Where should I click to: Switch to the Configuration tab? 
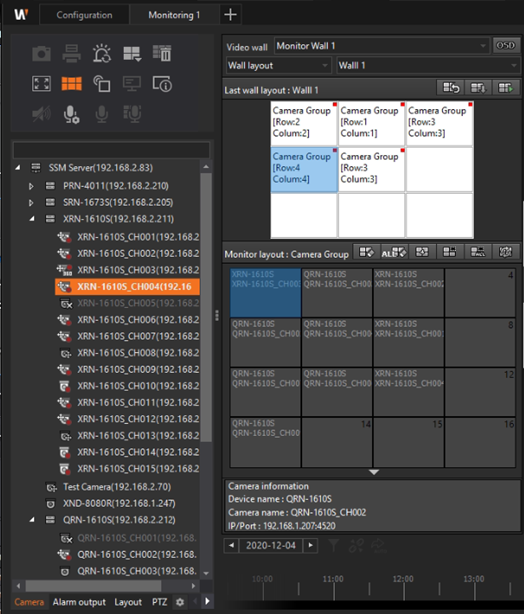pyautogui.click(x=84, y=15)
